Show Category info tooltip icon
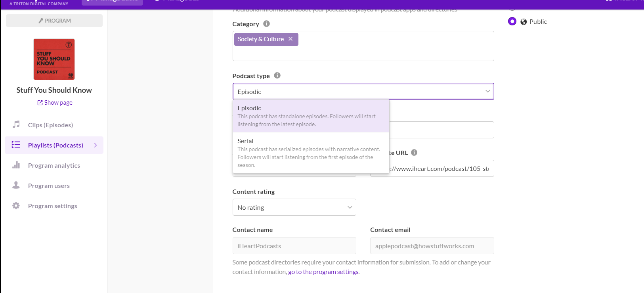This screenshot has width=644, height=293. [267, 24]
